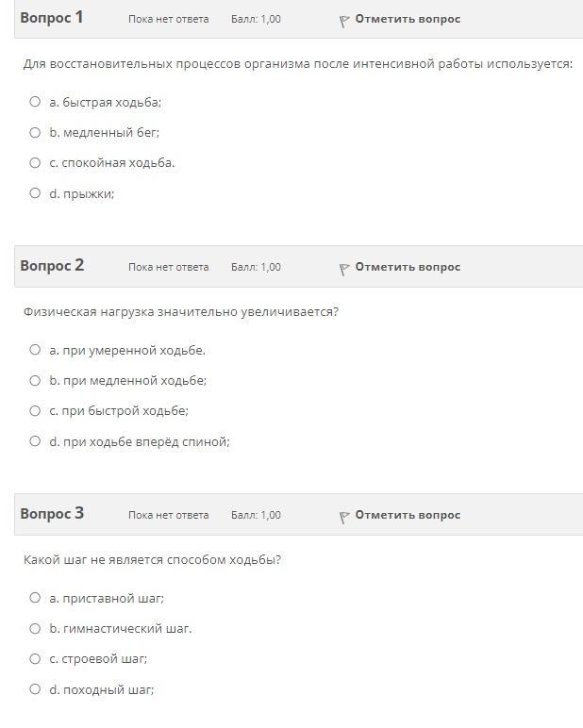Choose 'гимнастический шаг' answer option
The height and width of the screenshot is (728, 583).
point(35,628)
